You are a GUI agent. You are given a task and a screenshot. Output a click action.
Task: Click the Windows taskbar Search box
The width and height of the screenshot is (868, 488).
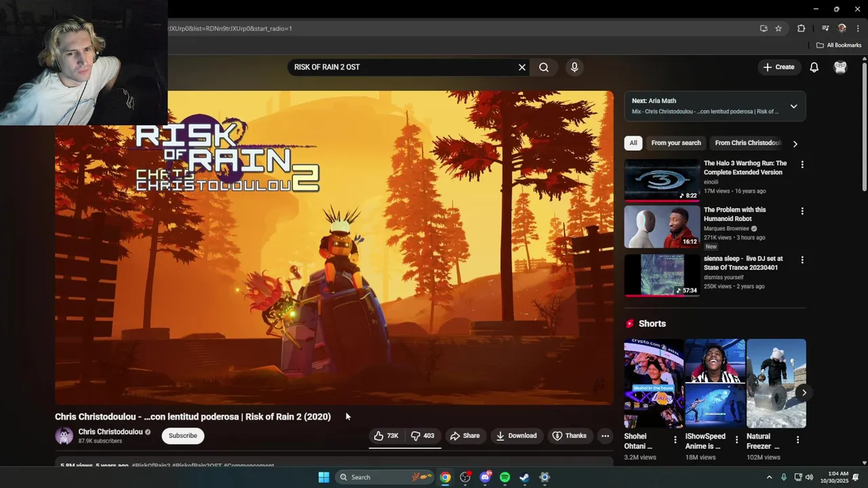[x=385, y=477]
